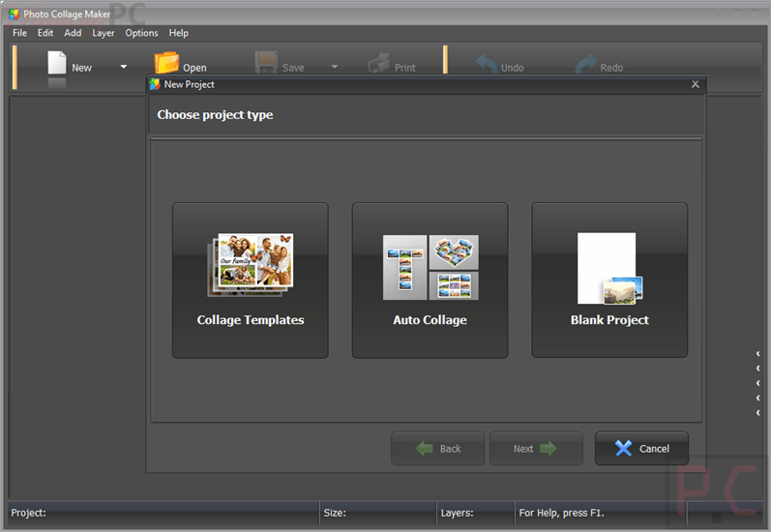Choose the Blank Project type
The height and width of the screenshot is (532, 771).
click(x=609, y=281)
